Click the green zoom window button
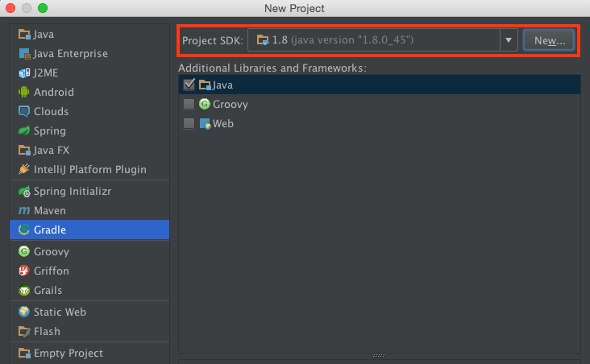The width and height of the screenshot is (590, 364). [x=43, y=8]
